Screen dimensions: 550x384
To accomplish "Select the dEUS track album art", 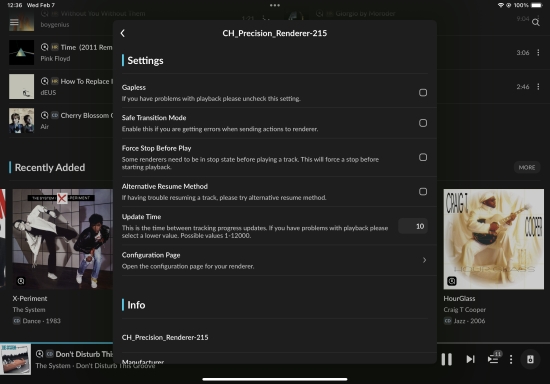I will pos(21,87).
